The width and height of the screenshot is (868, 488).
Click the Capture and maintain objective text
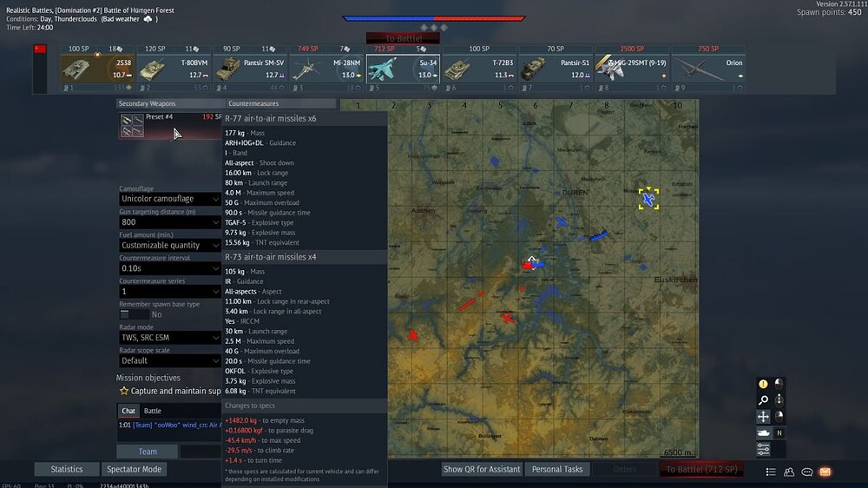[175, 391]
